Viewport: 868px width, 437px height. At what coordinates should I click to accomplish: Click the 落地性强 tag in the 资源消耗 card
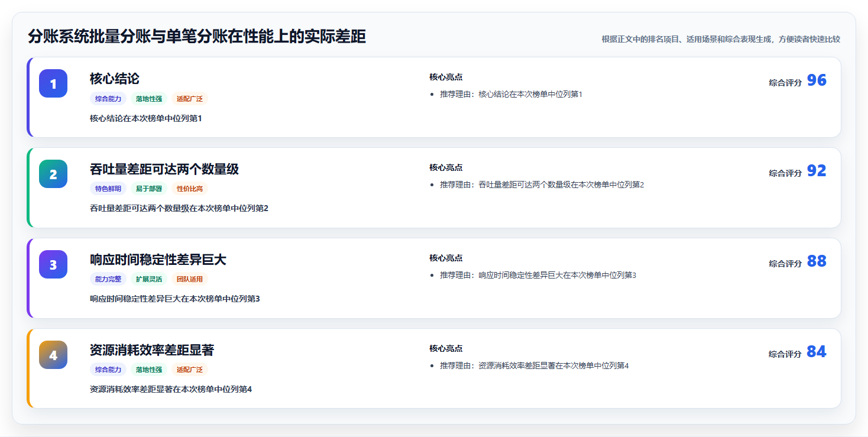[149, 370]
